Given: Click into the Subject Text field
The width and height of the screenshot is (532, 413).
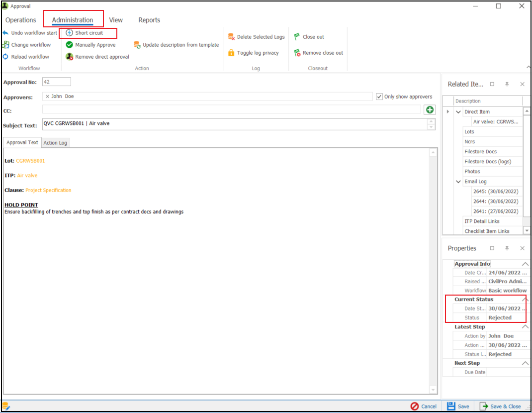Looking at the screenshot, I should 234,124.
